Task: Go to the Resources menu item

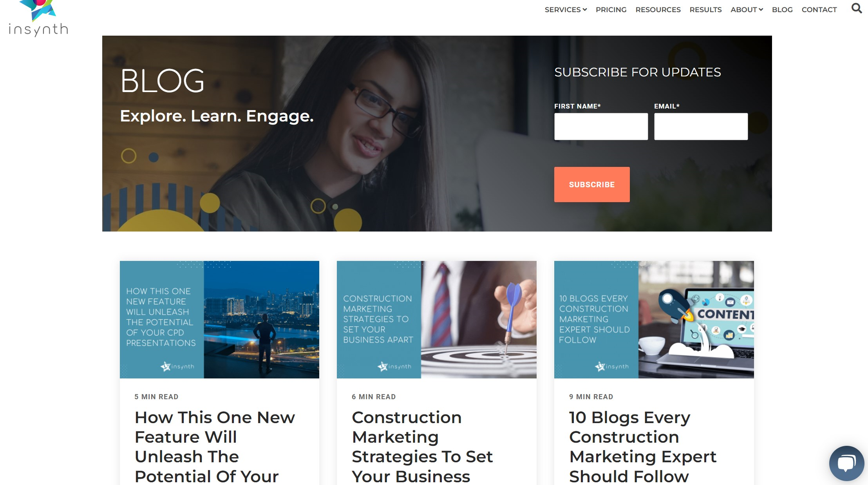Action: (658, 9)
